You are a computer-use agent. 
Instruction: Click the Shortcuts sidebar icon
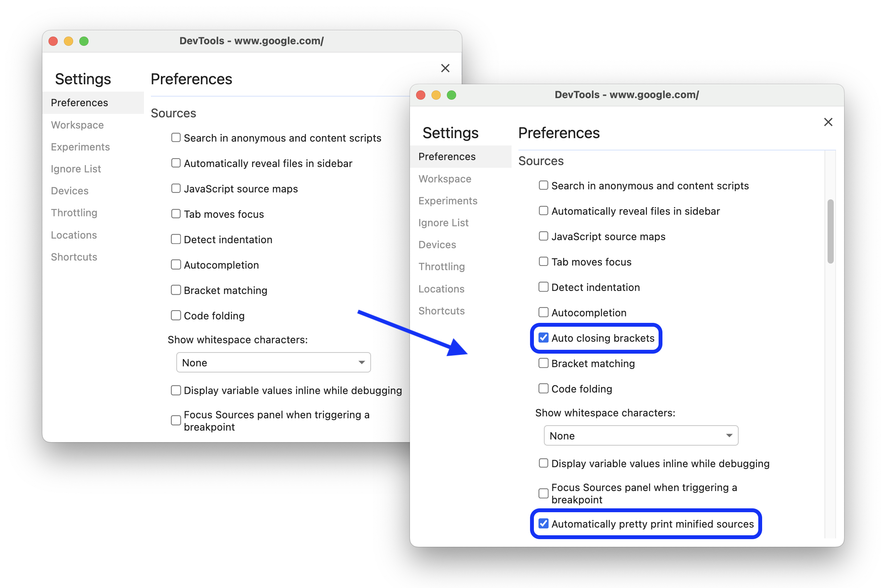point(441,311)
